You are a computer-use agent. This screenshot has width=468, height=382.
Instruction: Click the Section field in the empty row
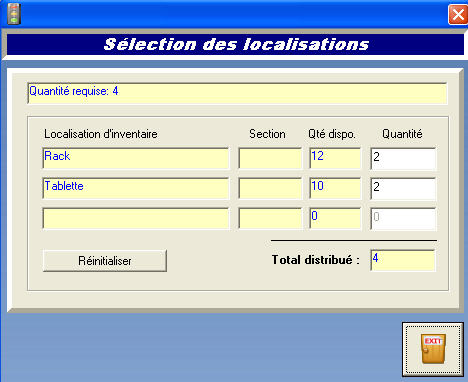tap(270, 218)
